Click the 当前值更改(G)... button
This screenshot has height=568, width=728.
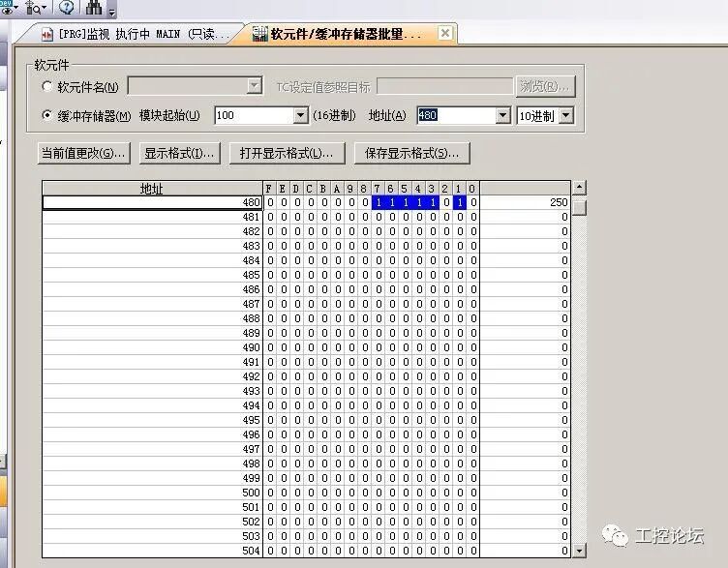click(84, 153)
